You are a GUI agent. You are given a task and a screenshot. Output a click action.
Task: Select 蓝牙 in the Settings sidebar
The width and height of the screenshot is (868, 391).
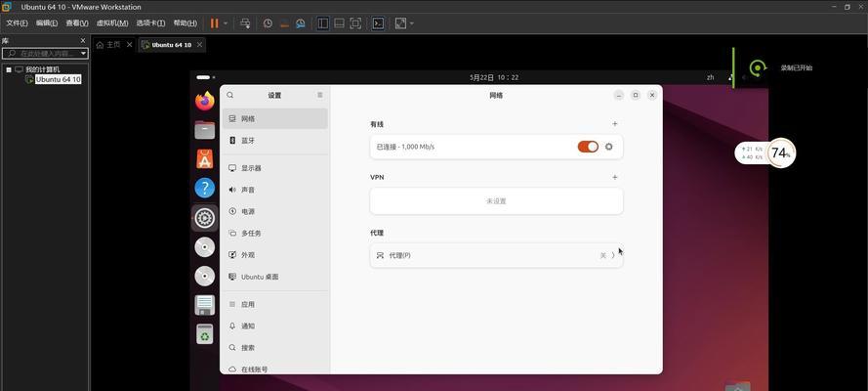(248, 141)
